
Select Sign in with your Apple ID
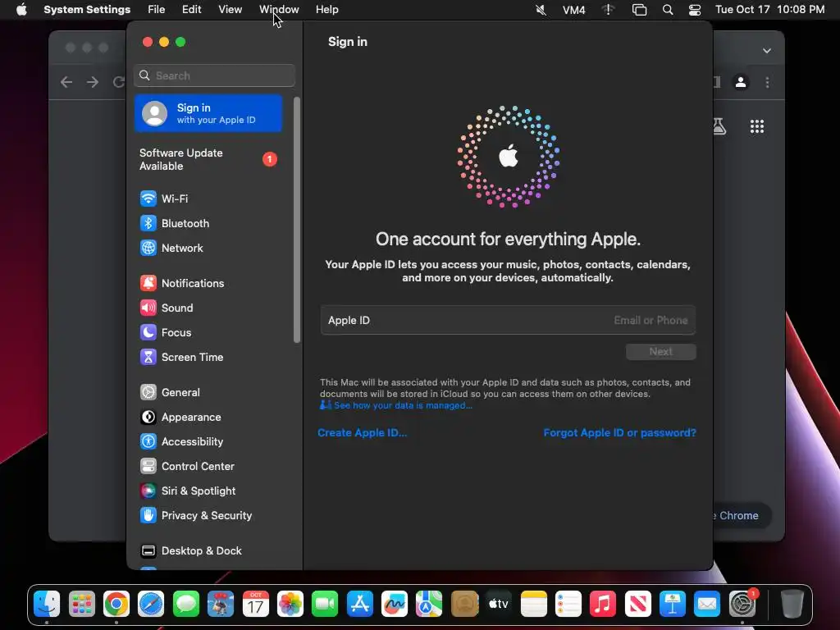click(x=208, y=113)
